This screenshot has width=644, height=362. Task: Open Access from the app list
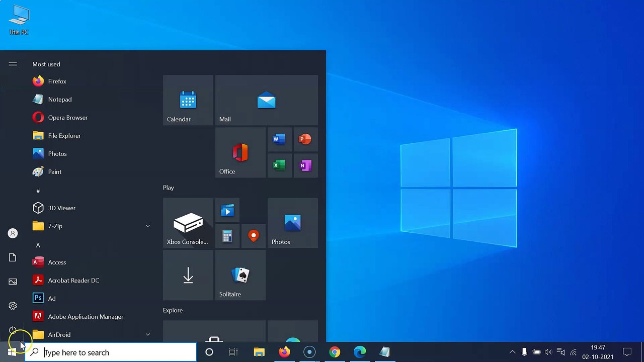tap(91, 262)
